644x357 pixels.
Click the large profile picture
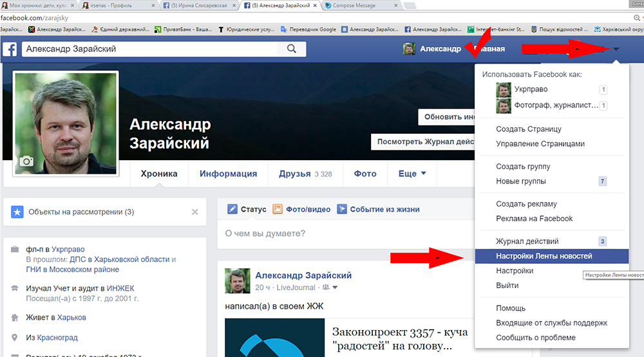coord(66,124)
